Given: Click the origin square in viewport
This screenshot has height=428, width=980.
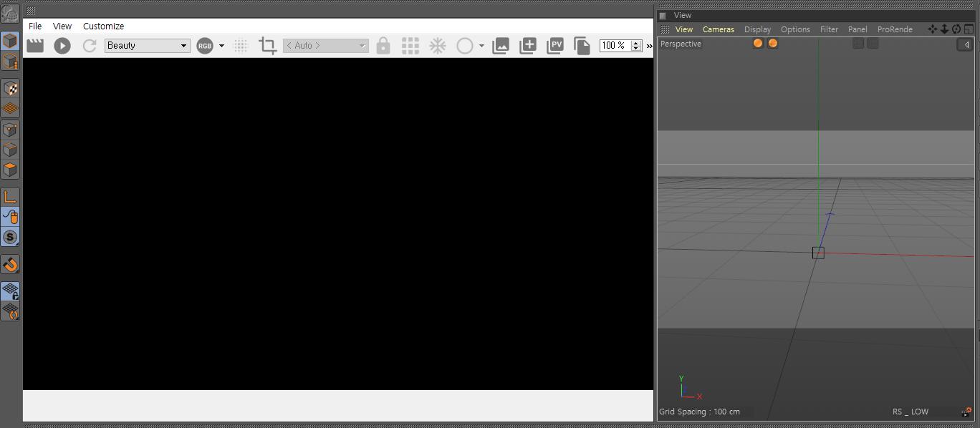Looking at the screenshot, I should point(818,253).
